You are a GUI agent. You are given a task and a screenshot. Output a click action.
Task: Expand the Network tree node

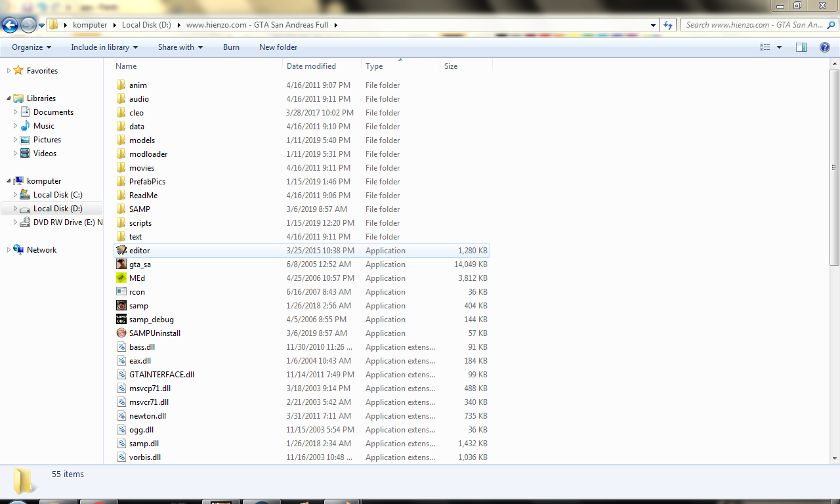point(9,250)
